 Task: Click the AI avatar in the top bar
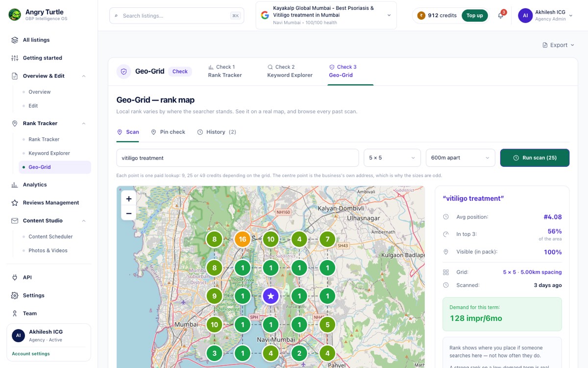[525, 15]
